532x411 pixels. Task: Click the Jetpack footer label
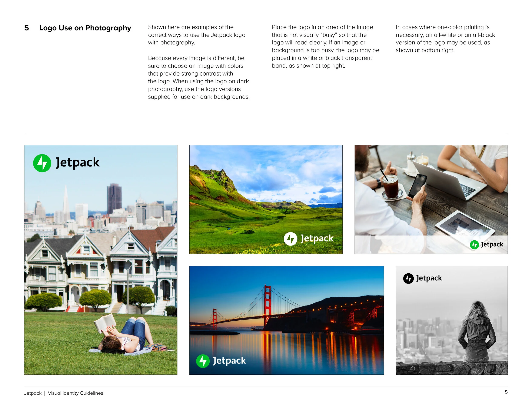tap(33, 393)
